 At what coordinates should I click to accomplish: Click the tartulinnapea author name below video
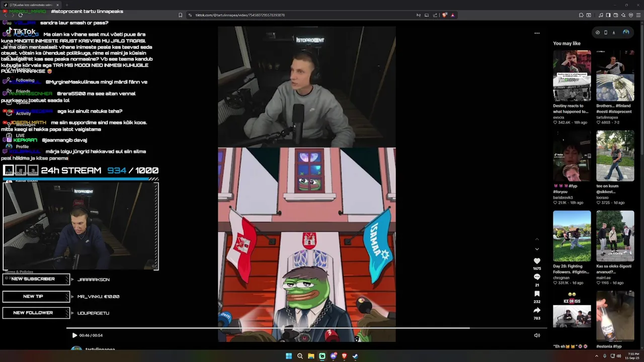[100, 349]
